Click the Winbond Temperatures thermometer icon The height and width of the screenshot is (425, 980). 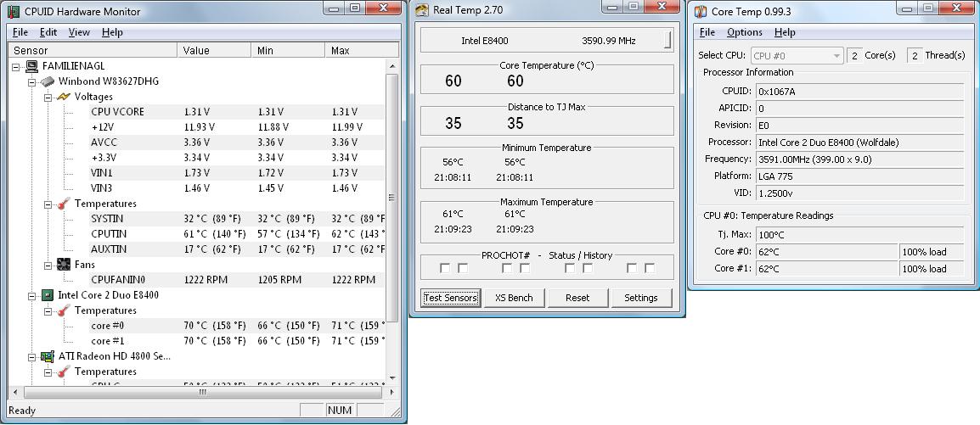(x=64, y=204)
